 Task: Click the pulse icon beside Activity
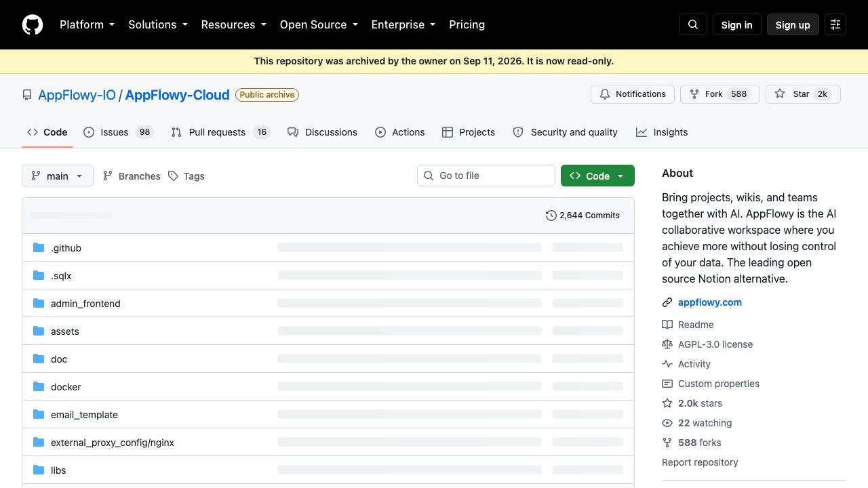coord(667,364)
